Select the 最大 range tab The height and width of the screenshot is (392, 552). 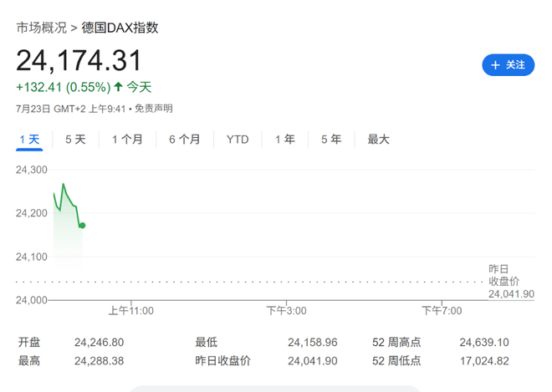point(378,140)
